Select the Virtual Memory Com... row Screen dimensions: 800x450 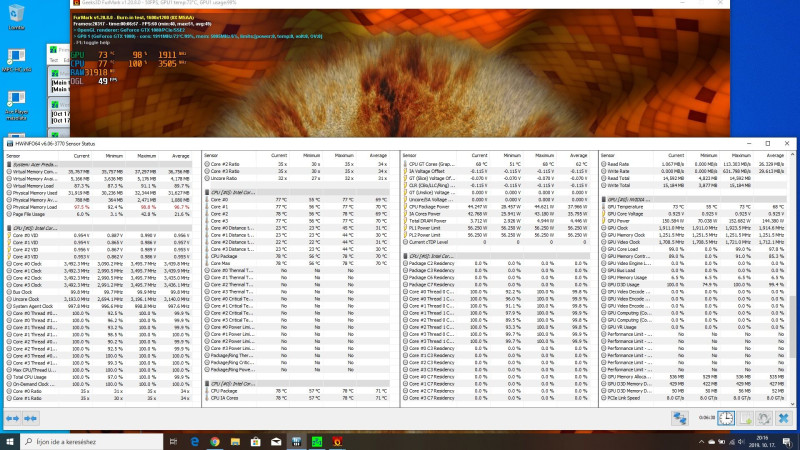[99, 172]
